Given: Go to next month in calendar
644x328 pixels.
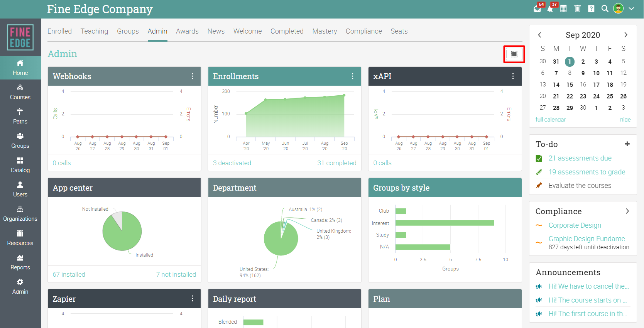Looking at the screenshot, I should pyautogui.click(x=625, y=35).
